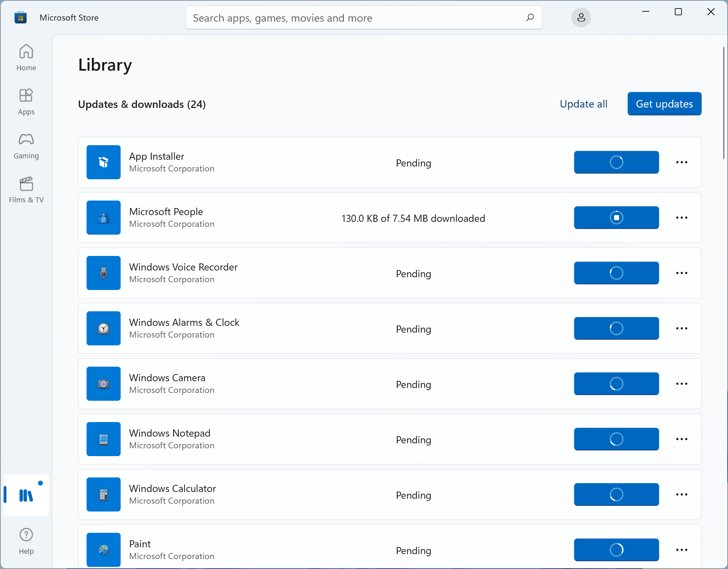Select the App Installer title text

pos(156,156)
